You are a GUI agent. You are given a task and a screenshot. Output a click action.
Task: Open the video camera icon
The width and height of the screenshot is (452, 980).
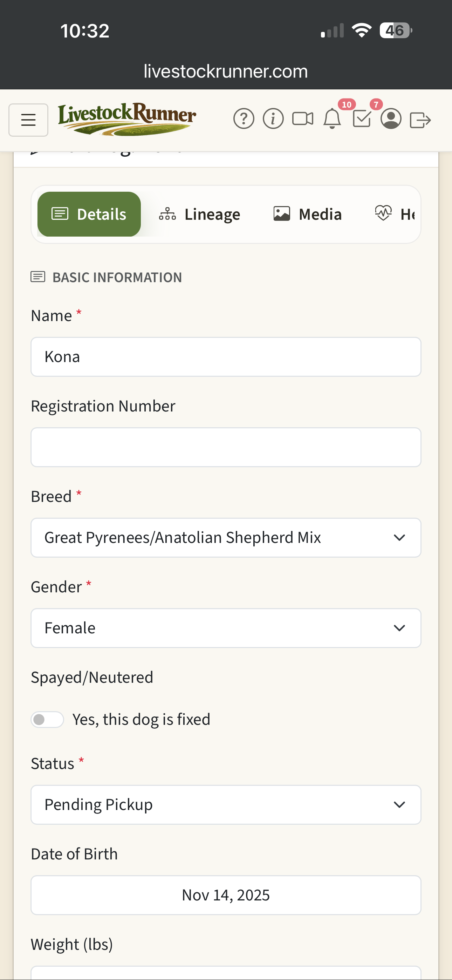[302, 119]
